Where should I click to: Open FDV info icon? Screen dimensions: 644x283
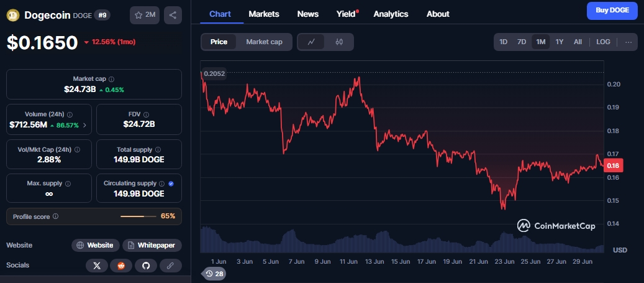(x=146, y=114)
